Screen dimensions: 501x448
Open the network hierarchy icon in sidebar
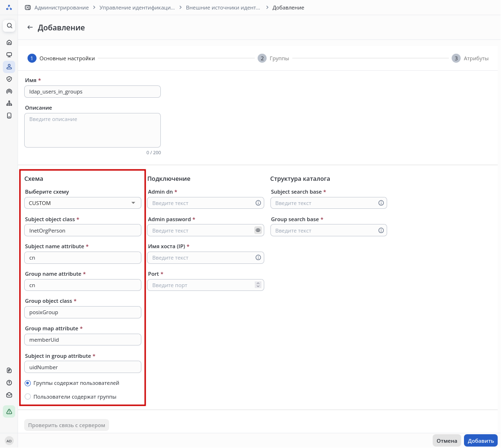pos(9,103)
